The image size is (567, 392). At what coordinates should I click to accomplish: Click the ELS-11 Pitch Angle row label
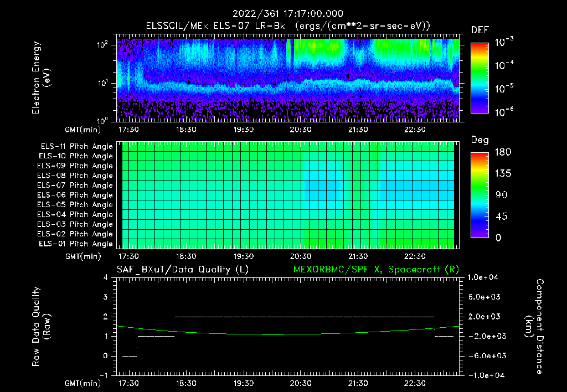pos(76,147)
